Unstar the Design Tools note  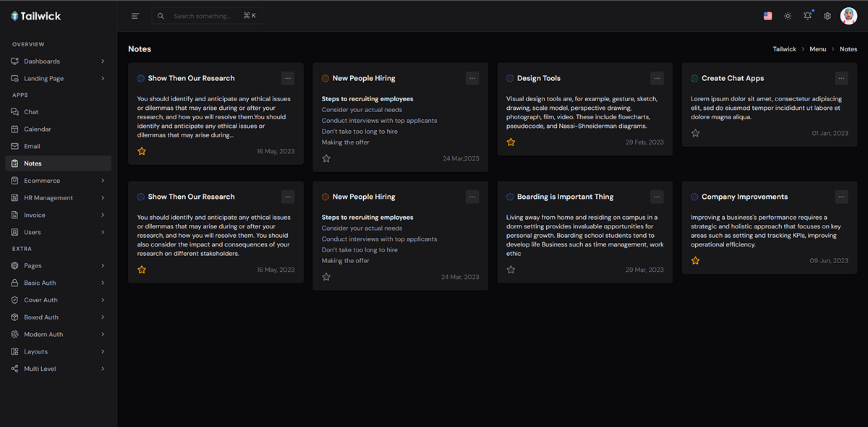tap(511, 142)
